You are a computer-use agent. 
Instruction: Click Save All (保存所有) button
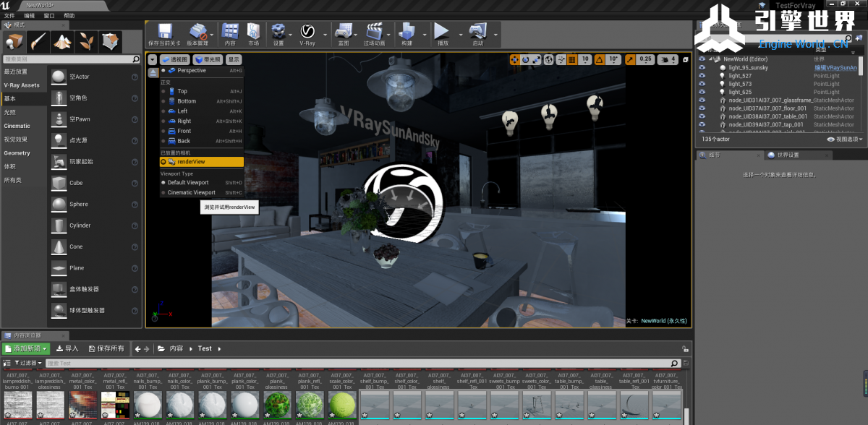(106, 348)
